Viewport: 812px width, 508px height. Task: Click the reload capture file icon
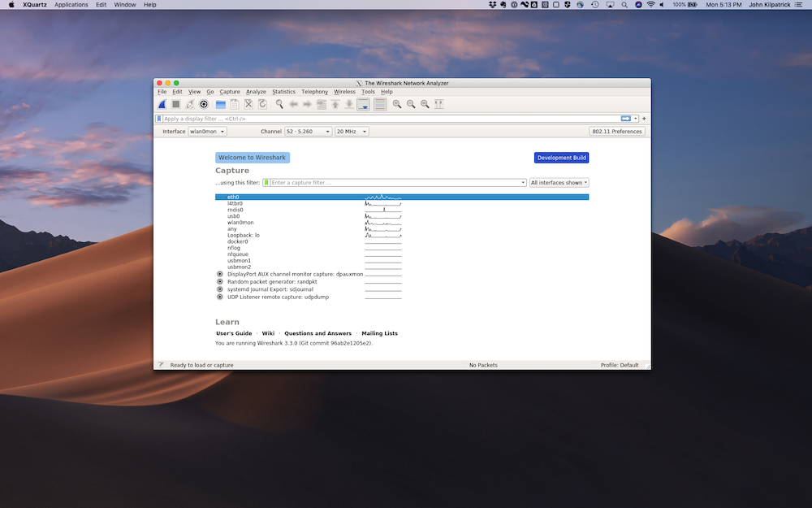[x=262, y=104]
